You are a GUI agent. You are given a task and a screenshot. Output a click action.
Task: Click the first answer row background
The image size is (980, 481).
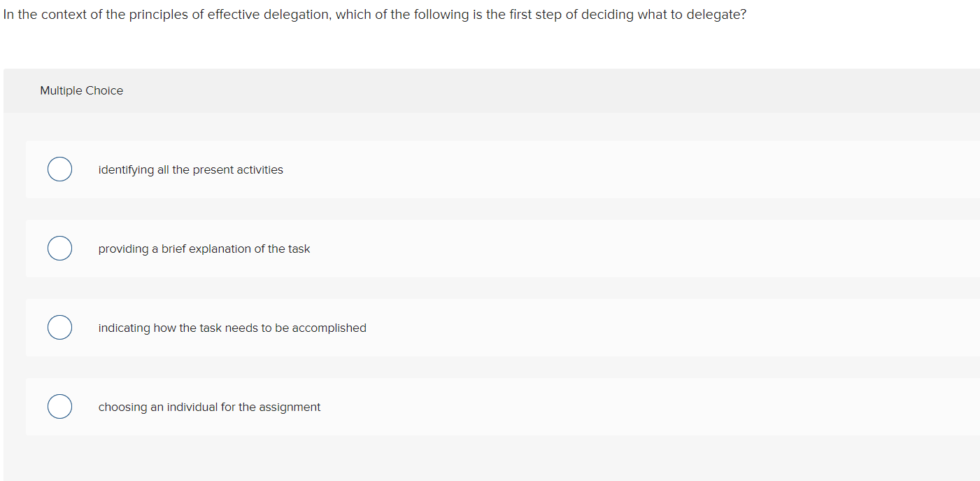coord(490,169)
